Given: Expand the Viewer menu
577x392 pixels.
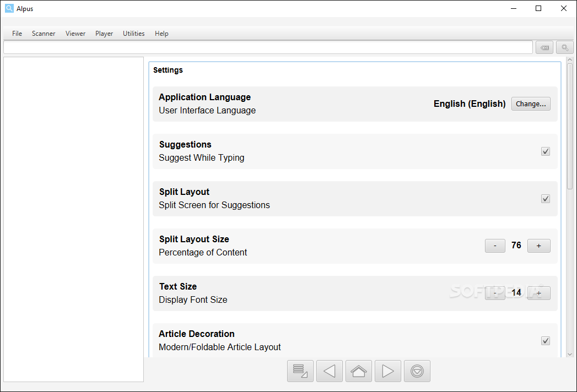Looking at the screenshot, I should (76, 34).
